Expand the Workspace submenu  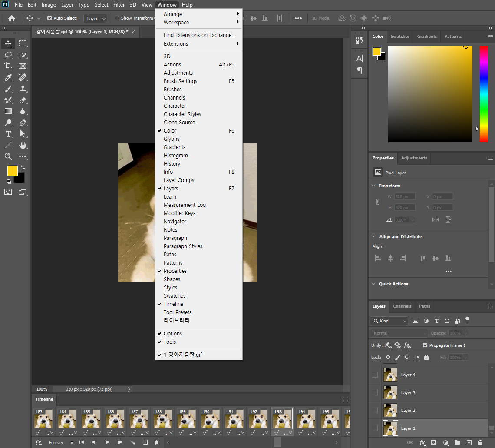click(199, 23)
